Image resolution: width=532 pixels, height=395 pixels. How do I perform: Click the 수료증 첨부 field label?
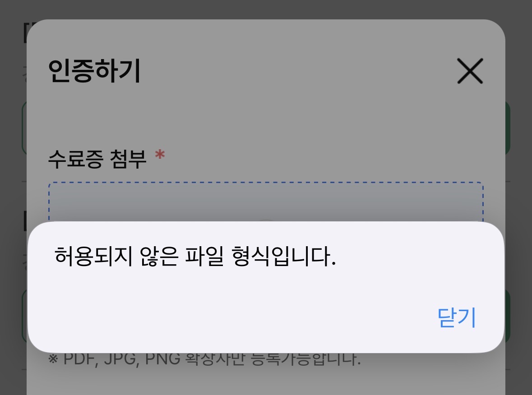(x=97, y=159)
